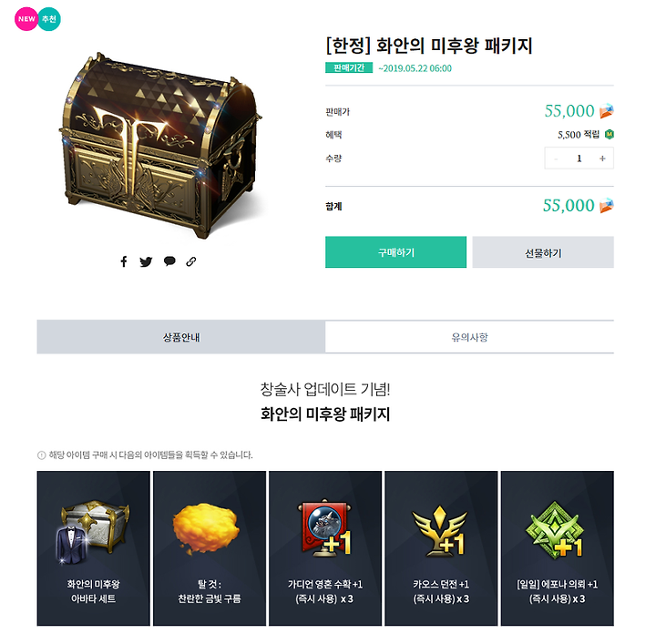Open the 상품안내 tab
Screen dimensions: 656x644
pos(181,337)
